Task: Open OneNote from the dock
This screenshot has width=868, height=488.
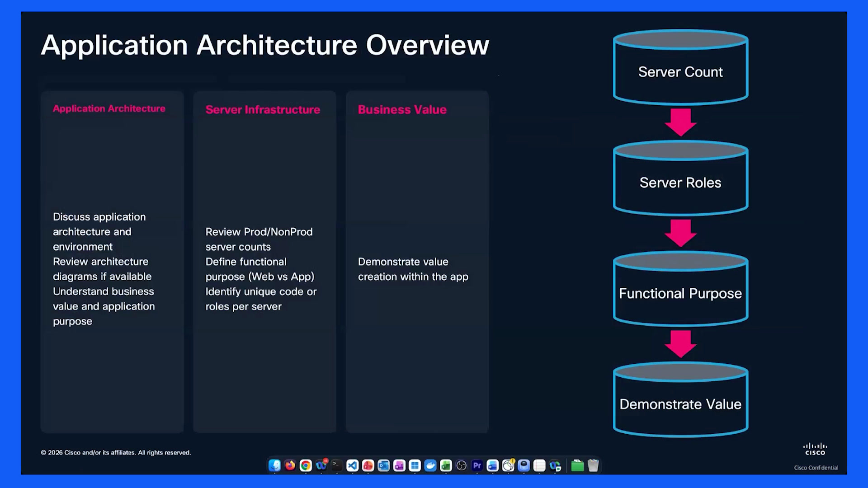Action: [399, 465]
